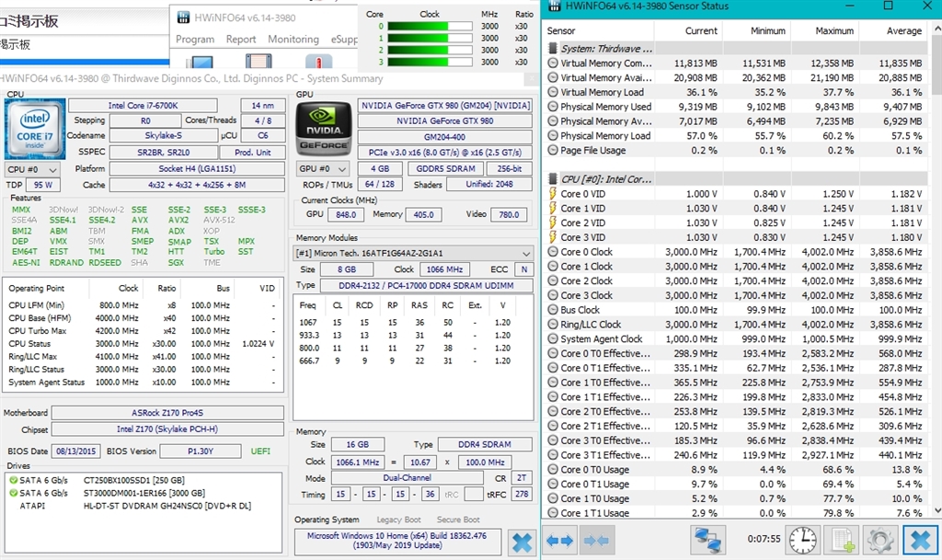This screenshot has height=560, width=942.
Task: Select the Core 0 T0 Usage sensor row
Action: 735,469
